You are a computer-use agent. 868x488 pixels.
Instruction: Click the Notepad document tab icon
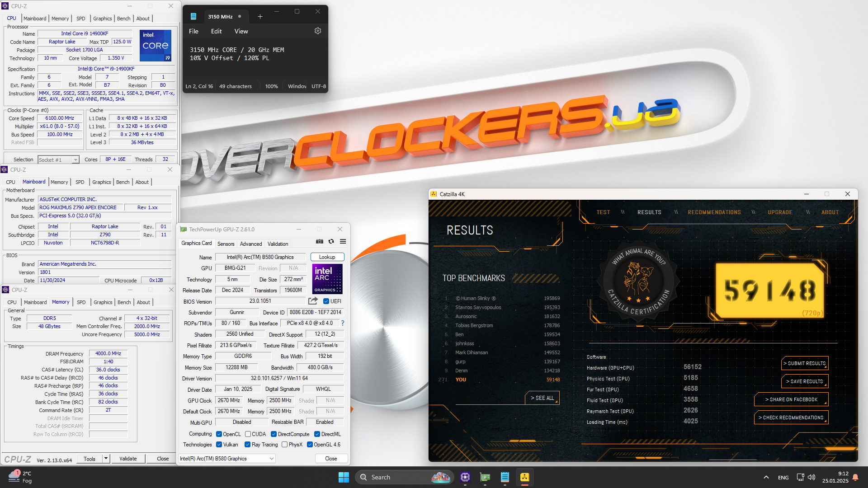click(x=193, y=17)
